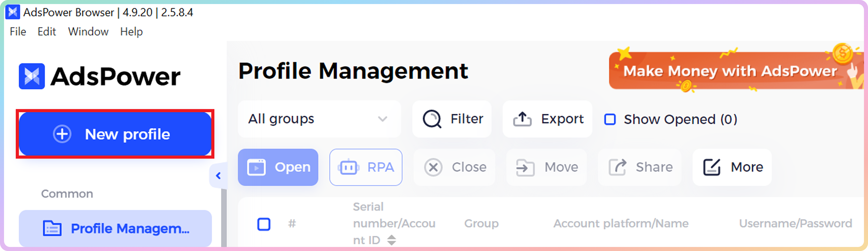868x251 pixels.
Task: Click the Filter button label
Action: pyautogui.click(x=467, y=119)
